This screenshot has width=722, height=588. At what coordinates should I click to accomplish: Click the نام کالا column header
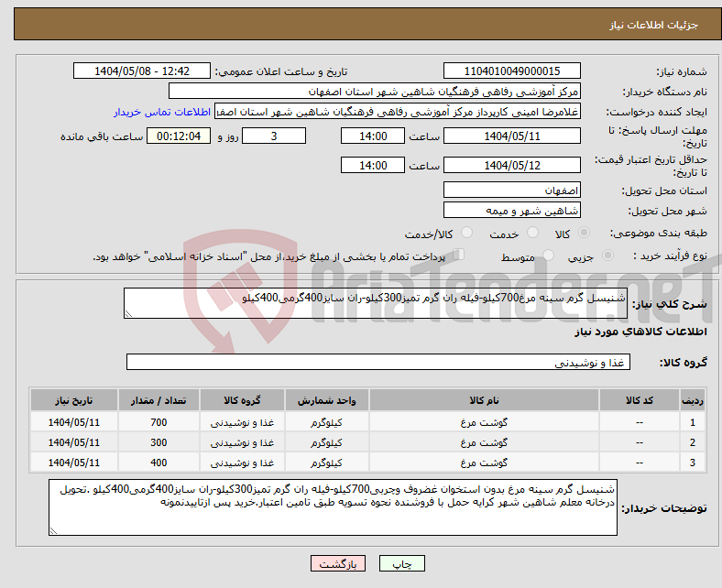point(484,400)
